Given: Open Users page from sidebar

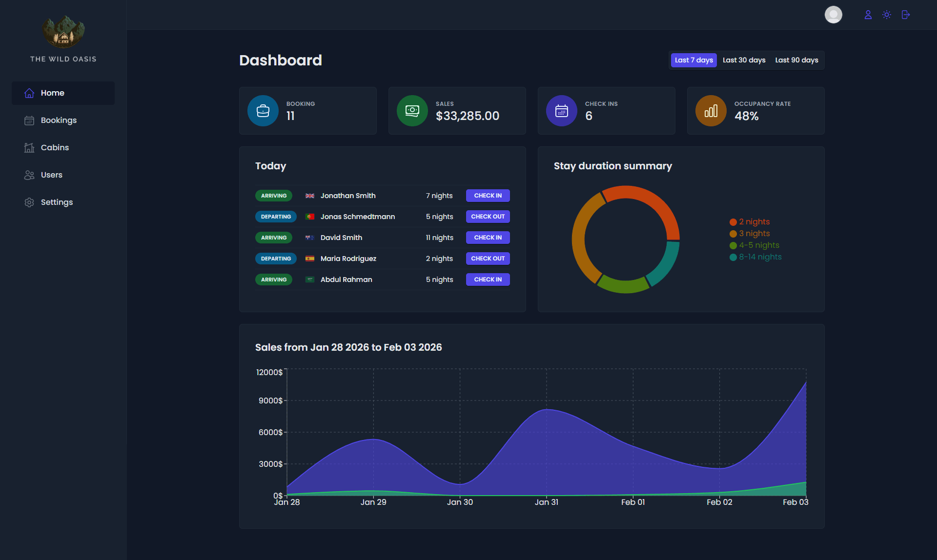Looking at the screenshot, I should [51, 175].
